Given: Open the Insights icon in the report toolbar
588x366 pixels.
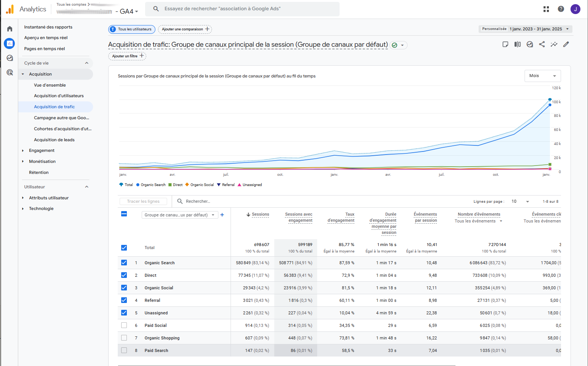Looking at the screenshot, I should [530, 44].
